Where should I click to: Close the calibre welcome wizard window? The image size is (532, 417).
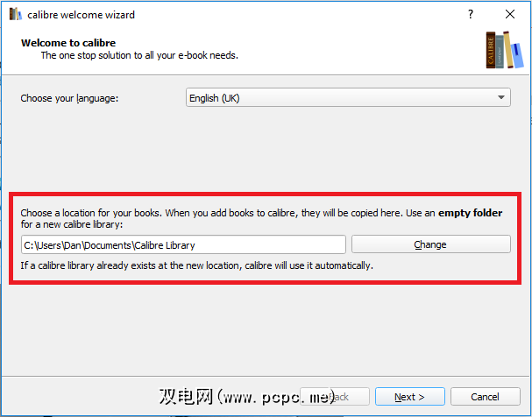(x=509, y=14)
